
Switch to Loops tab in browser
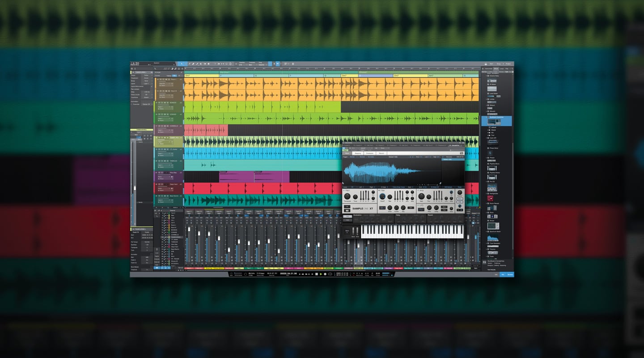click(502, 68)
